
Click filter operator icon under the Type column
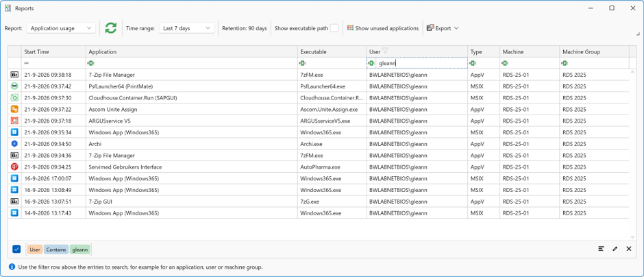pyautogui.click(x=473, y=63)
